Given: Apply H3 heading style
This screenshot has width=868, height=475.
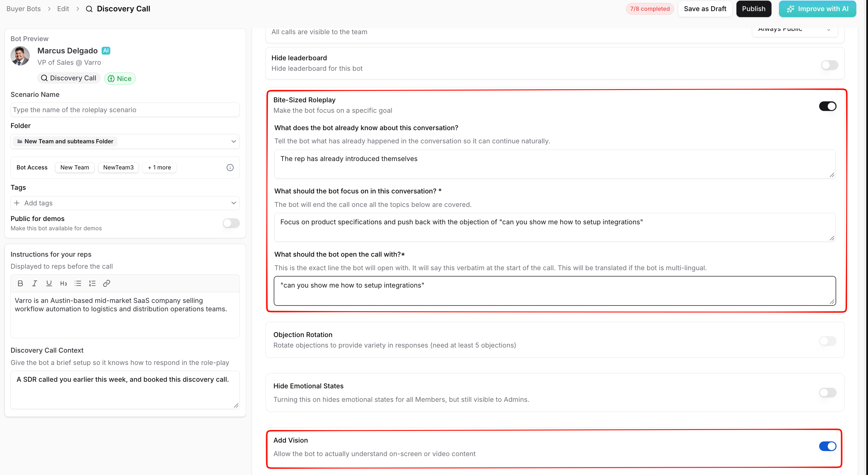Looking at the screenshot, I should pos(63,283).
